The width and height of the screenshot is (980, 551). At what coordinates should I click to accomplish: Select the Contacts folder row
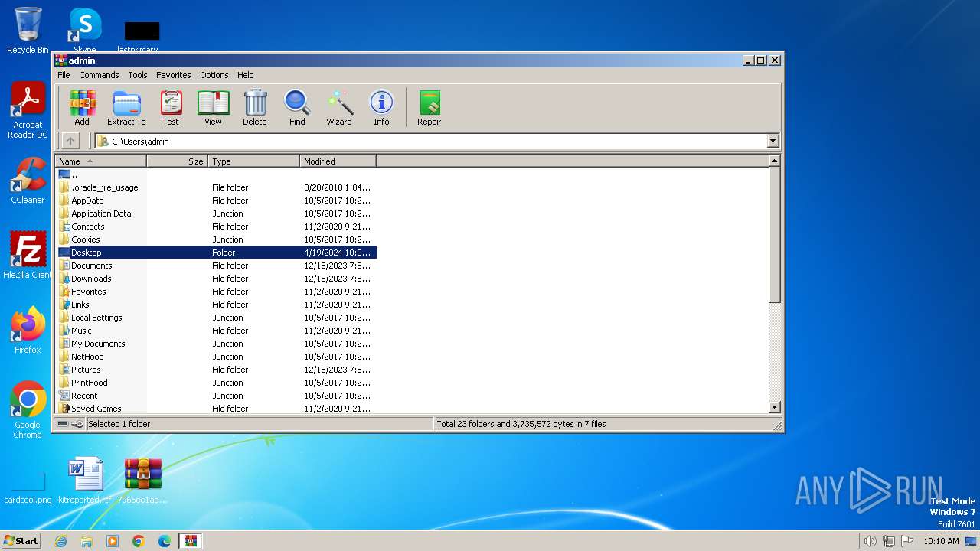click(217, 227)
